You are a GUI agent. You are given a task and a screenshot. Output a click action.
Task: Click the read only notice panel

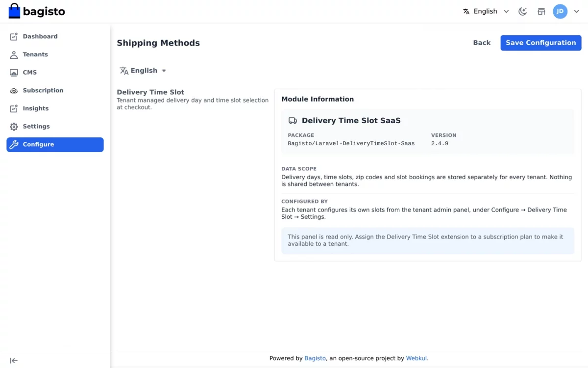pyautogui.click(x=428, y=240)
